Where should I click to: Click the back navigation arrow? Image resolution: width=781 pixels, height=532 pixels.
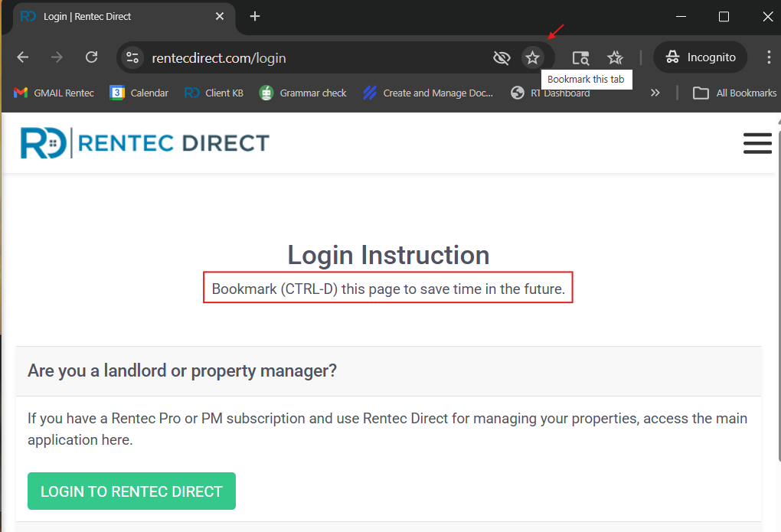pyautogui.click(x=22, y=57)
